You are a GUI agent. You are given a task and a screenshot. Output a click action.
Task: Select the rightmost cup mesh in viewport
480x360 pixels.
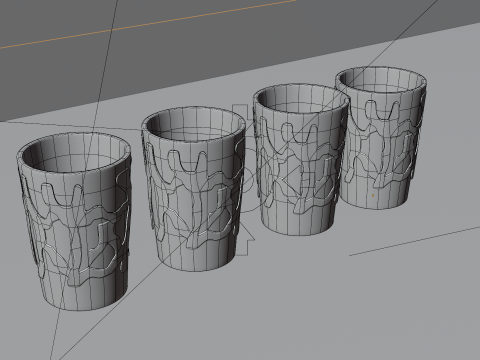click(381, 137)
